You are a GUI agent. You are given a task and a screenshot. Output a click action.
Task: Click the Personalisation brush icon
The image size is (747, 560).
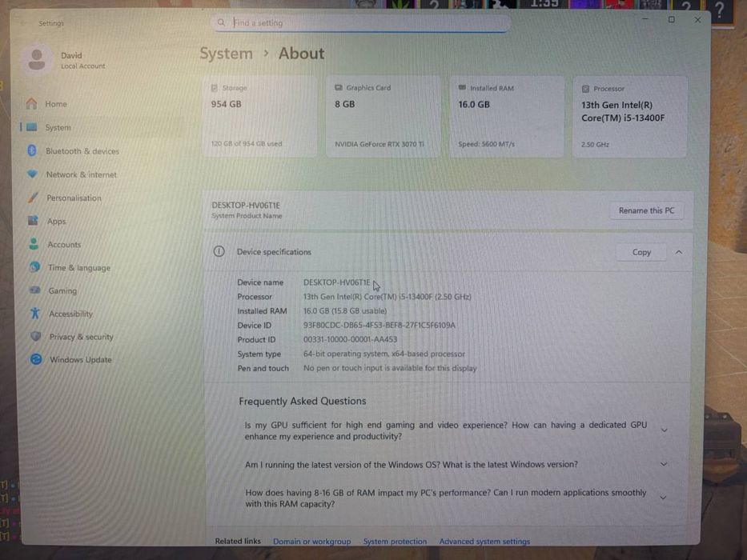(33, 197)
